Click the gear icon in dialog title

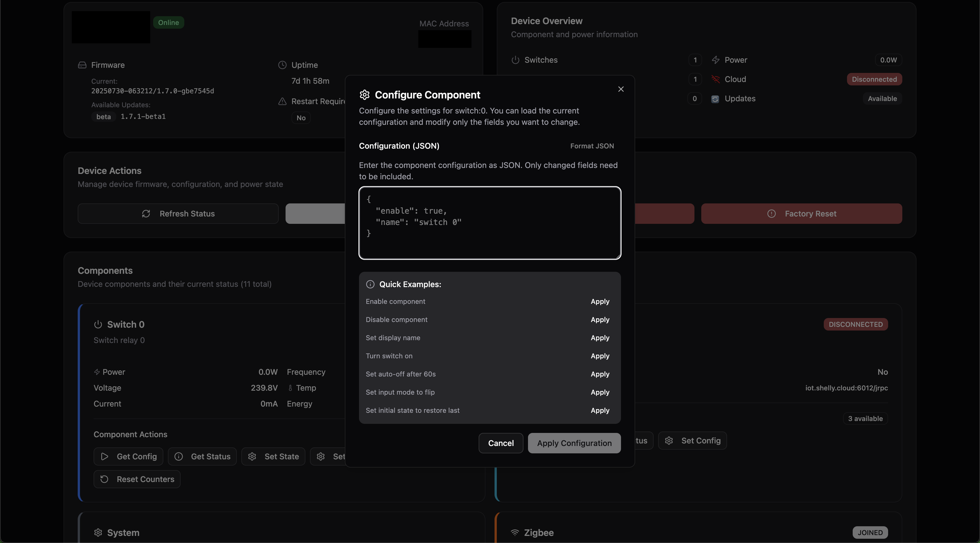[x=364, y=95]
